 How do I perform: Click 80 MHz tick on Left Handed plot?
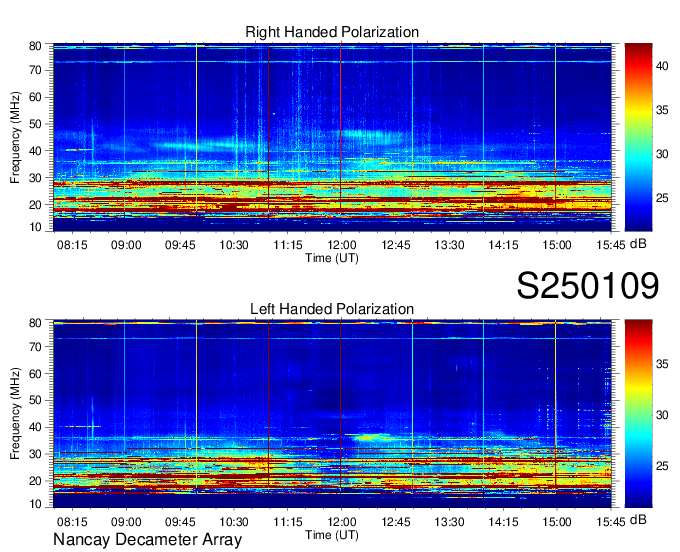point(36,323)
